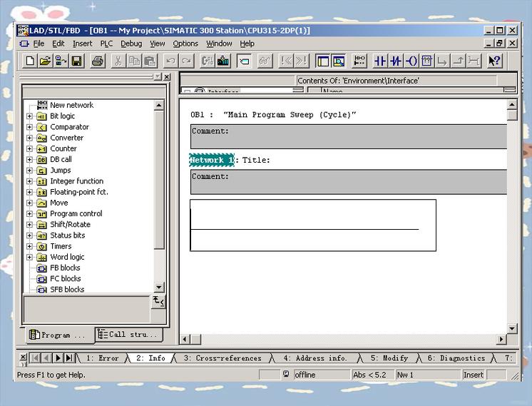
Task: Click the Overviews panel toggle icon
Action: (322, 61)
